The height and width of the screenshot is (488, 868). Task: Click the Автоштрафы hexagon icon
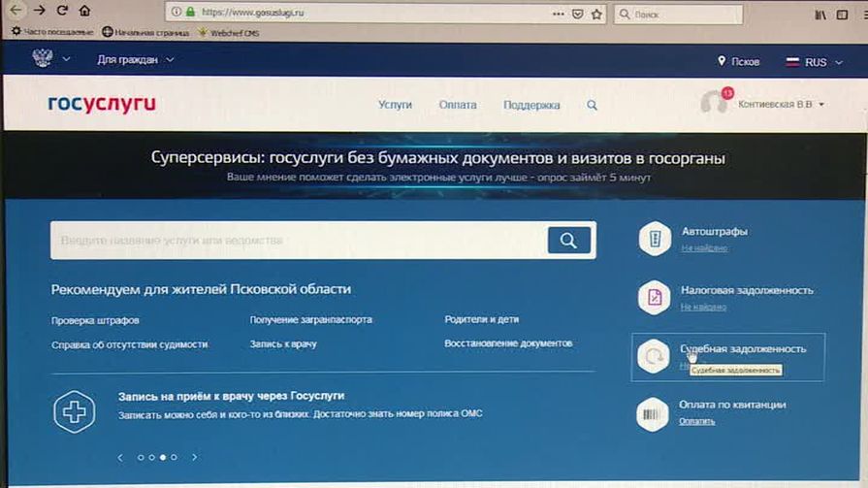coord(655,239)
